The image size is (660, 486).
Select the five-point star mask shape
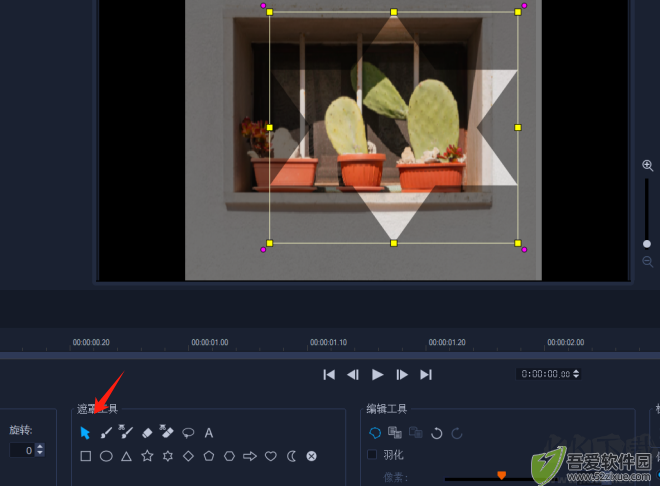pyautogui.click(x=147, y=456)
